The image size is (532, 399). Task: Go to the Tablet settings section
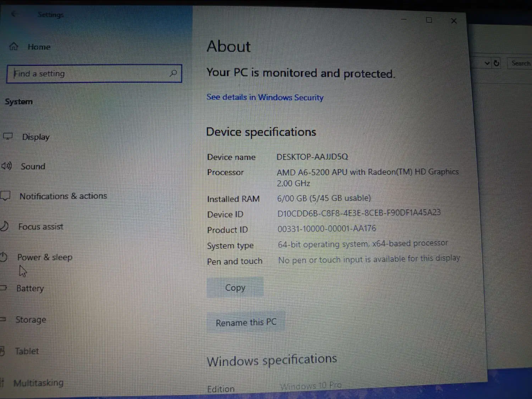27,351
